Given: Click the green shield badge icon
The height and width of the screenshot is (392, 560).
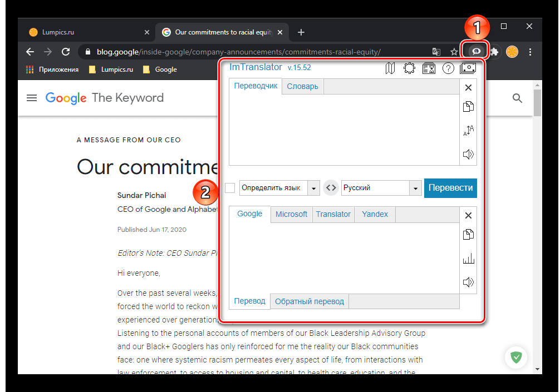Looking at the screenshot, I should pyautogui.click(x=515, y=357).
